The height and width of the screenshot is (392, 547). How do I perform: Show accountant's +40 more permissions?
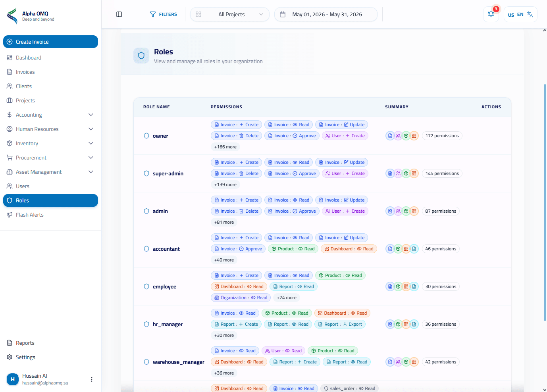[x=224, y=260]
